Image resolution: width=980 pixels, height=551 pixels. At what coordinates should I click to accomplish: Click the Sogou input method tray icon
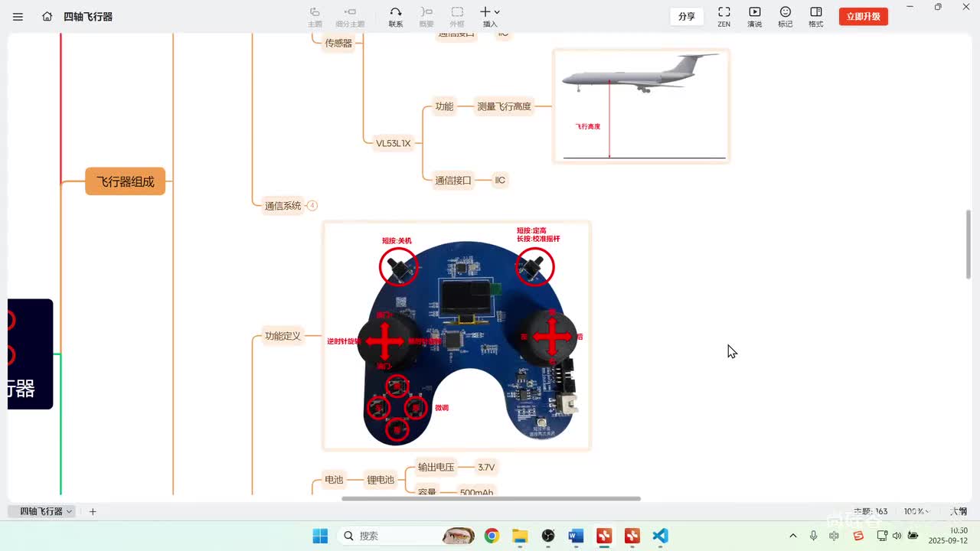tap(858, 536)
